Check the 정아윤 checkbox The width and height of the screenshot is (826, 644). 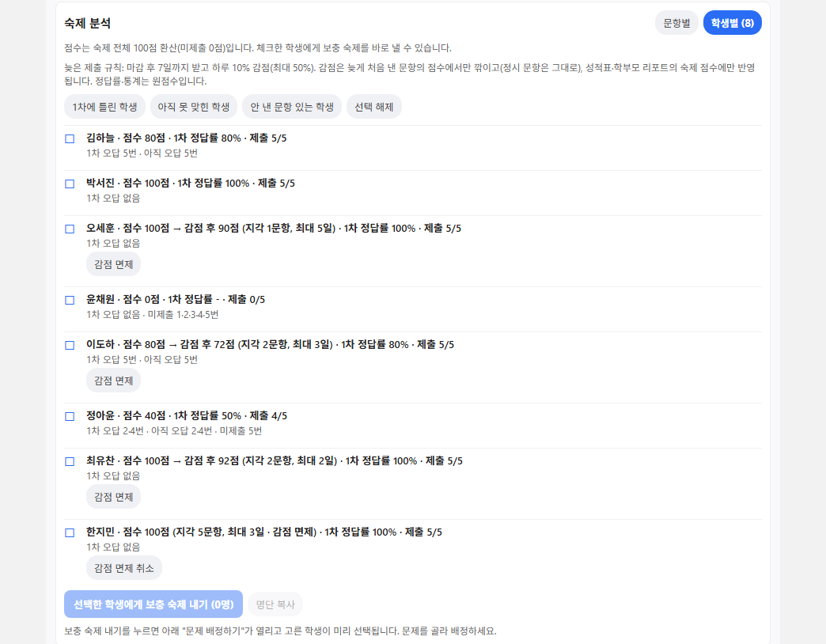point(70,416)
